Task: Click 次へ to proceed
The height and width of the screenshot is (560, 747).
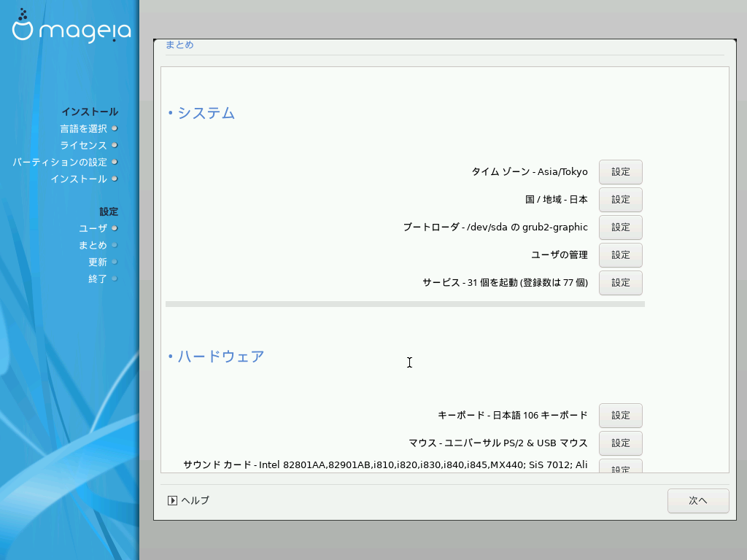Action: tap(698, 500)
